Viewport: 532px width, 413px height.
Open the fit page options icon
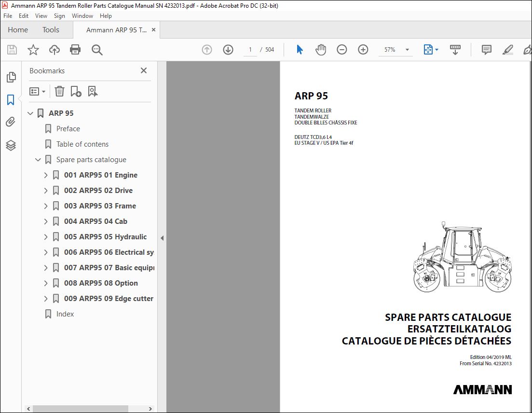click(428, 50)
